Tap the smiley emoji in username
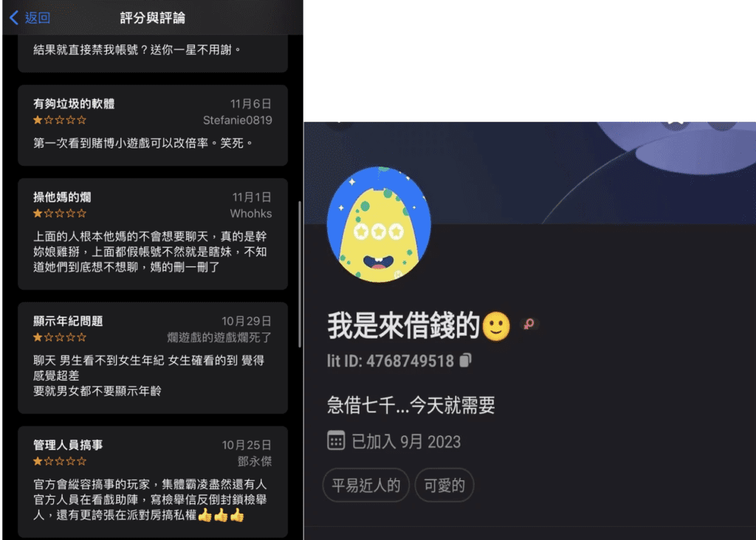The image size is (756, 540). (x=496, y=326)
